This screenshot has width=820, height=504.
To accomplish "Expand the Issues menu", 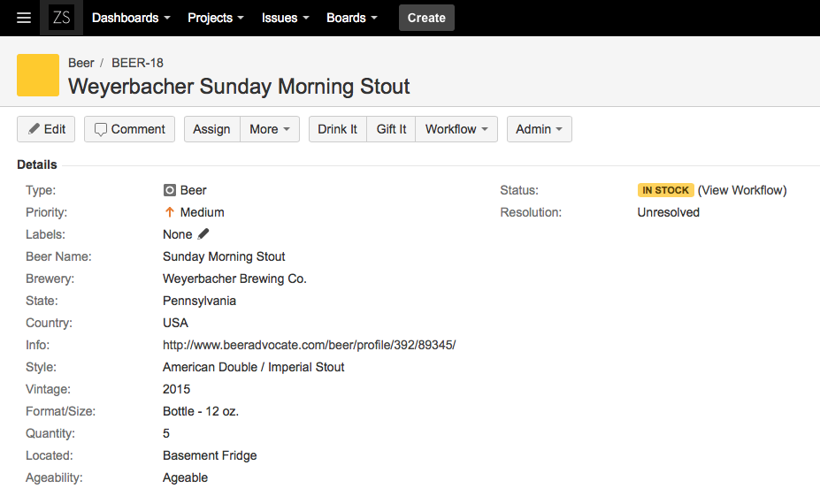I will pos(285,18).
